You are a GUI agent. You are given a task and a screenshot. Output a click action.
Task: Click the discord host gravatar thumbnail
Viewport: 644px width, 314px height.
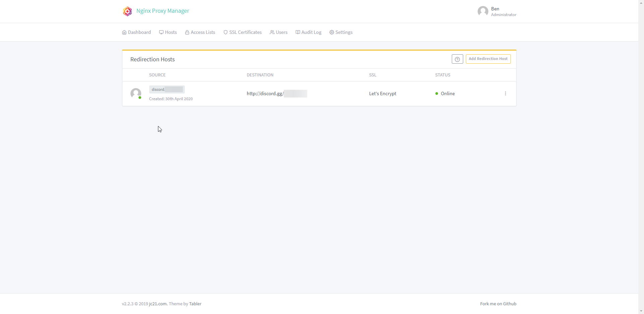[x=136, y=93]
